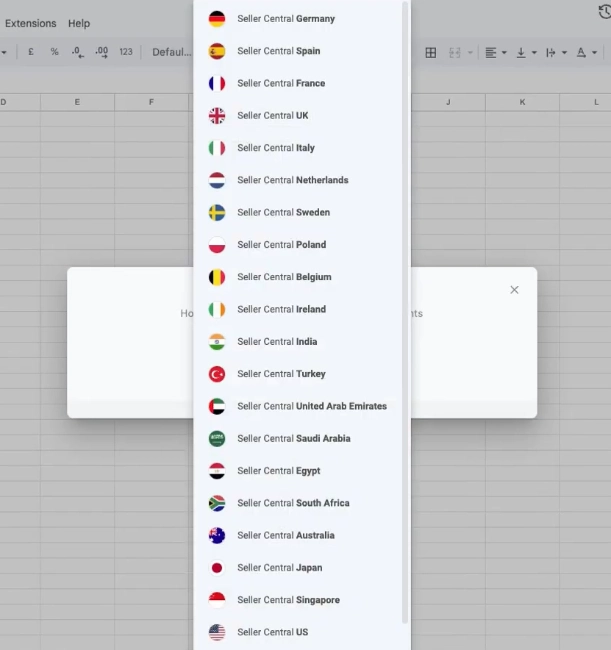Open version history clock icon
611x650 pixels.
[x=604, y=11]
